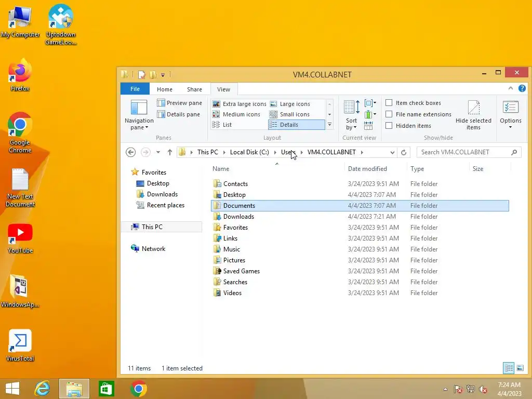Viewport: 532px width, 399px height.
Task: Collapse the ribbon with the chevron
Action: tap(511, 88)
